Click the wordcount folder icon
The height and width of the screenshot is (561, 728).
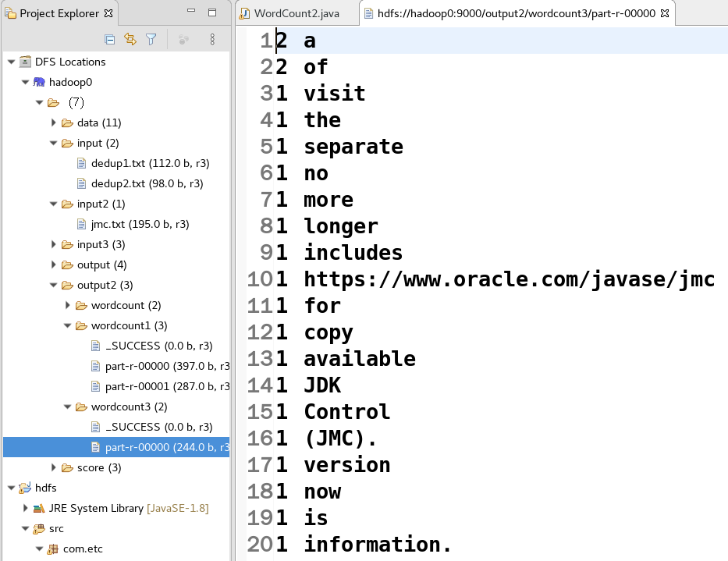pyautogui.click(x=81, y=305)
